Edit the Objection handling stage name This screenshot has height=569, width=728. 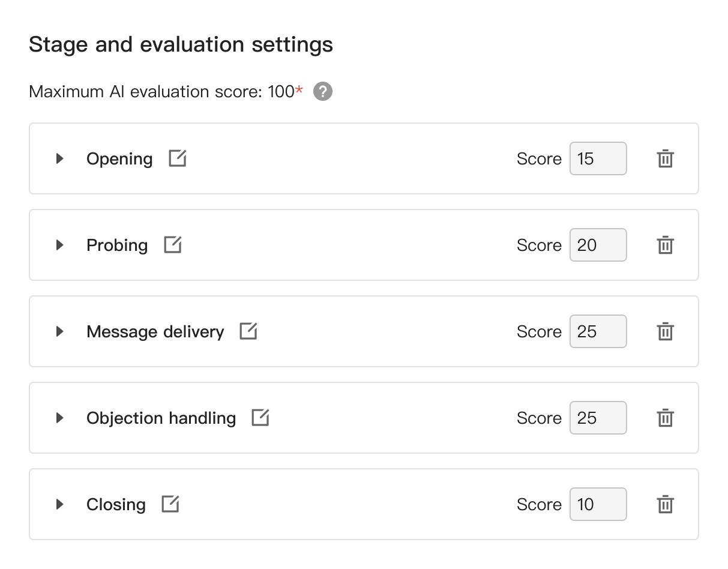pos(260,418)
